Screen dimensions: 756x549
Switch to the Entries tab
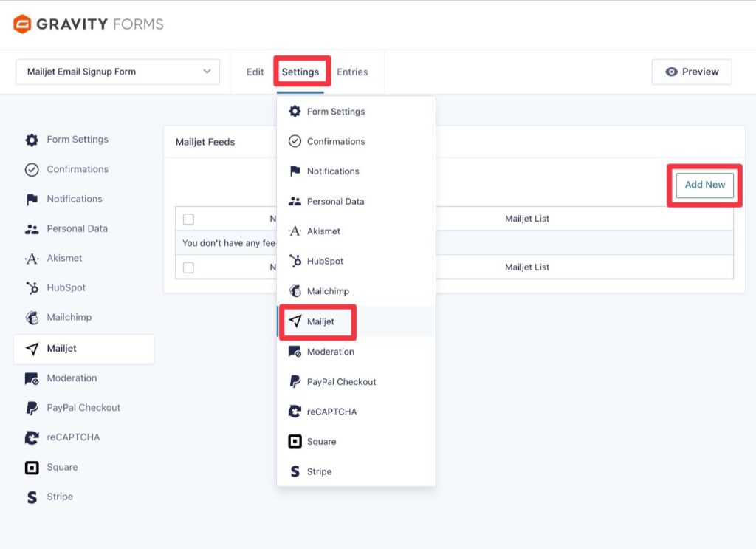[352, 72]
